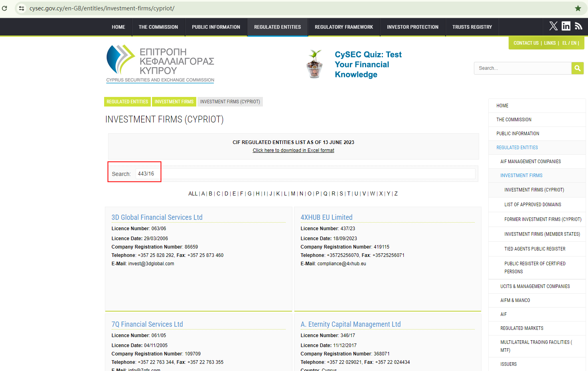The height and width of the screenshot is (371, 588).
Task: Select HOME in the right sidebar
Action: 537,106
